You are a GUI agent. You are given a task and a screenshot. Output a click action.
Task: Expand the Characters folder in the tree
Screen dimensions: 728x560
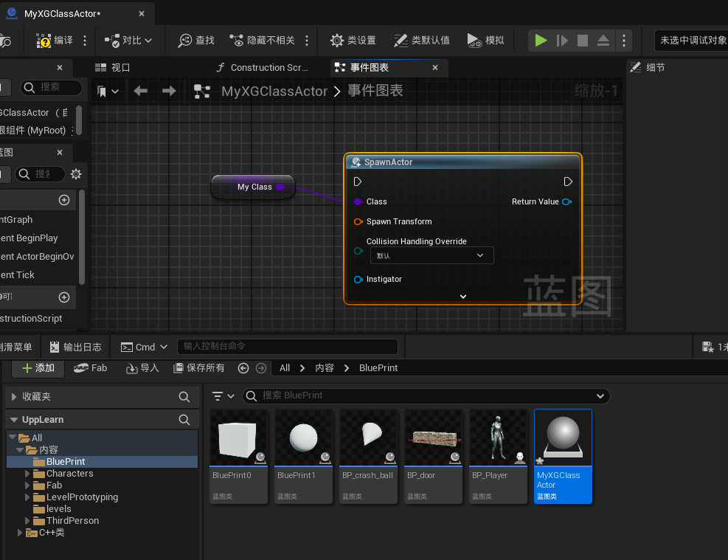click(28, 474)
